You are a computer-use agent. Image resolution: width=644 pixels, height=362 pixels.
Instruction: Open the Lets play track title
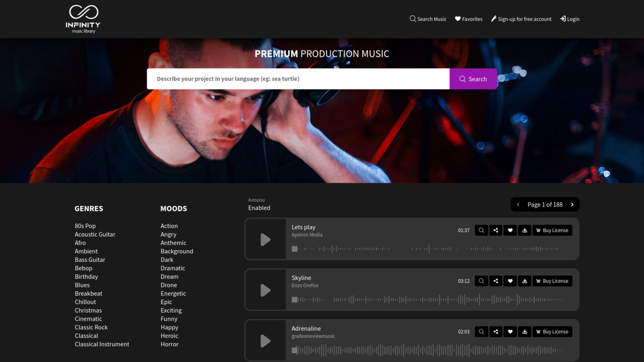tap(303, 227)
